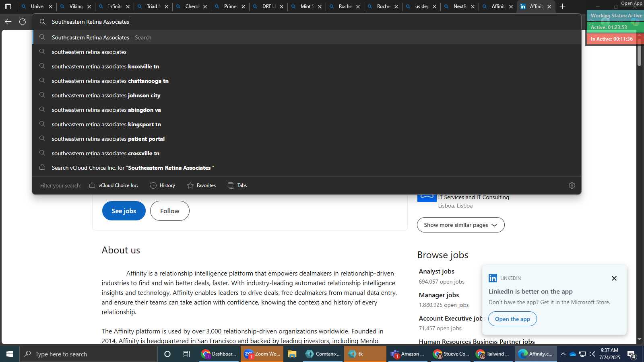Select suggestion kingsport tn
This screenshot has height=362, width=644.
(x=307, y=124)
